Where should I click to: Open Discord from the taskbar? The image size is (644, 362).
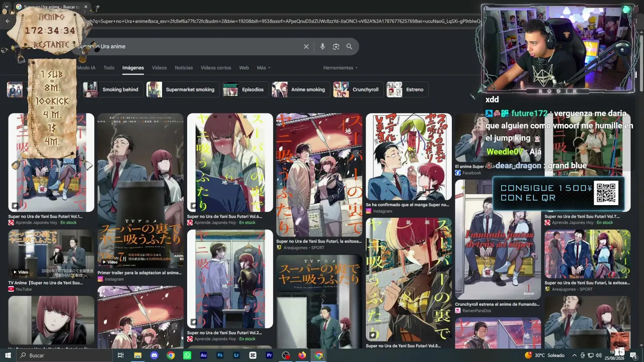[154, 355]
